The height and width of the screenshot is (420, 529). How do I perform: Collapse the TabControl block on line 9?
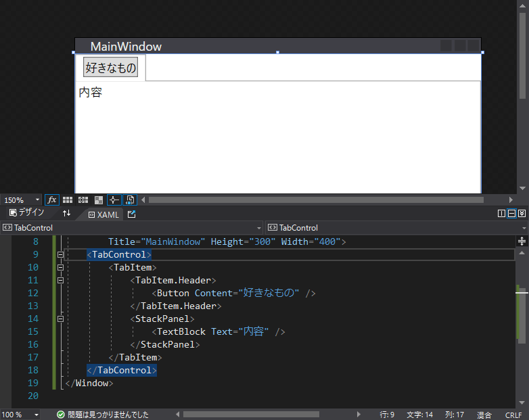coord(60,255)
